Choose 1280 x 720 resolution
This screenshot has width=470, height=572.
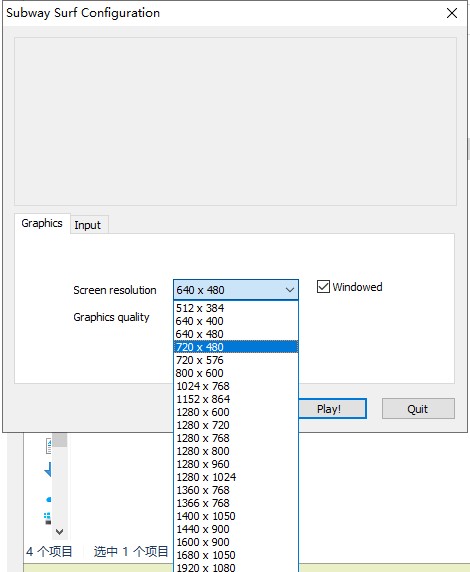coord(236,425)
